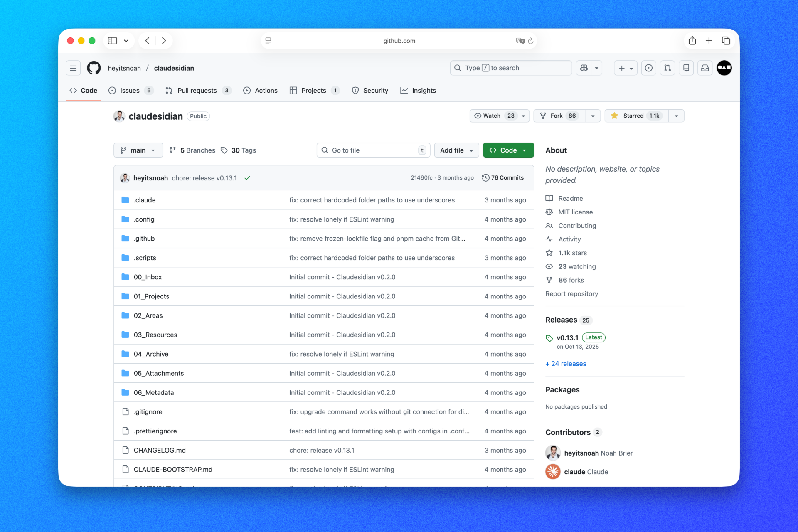Open the hamburger navigation menu

click(x=73, y=68)
